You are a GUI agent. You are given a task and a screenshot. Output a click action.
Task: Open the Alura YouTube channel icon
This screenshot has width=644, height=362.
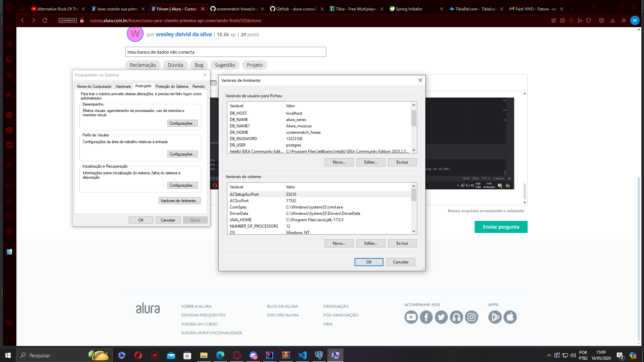coord(411,317)
